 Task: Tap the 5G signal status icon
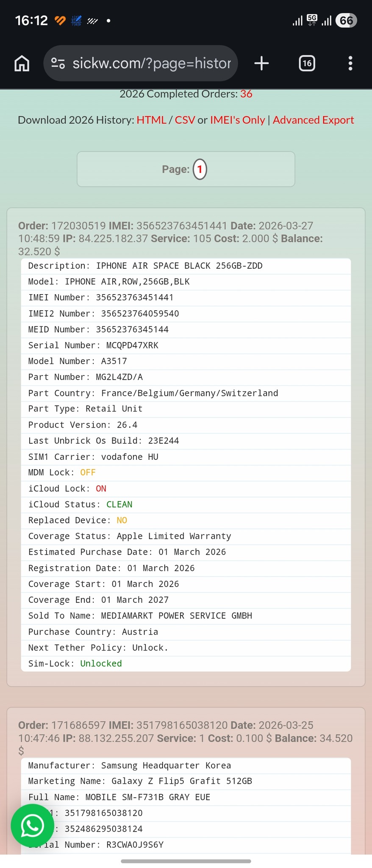312,20
